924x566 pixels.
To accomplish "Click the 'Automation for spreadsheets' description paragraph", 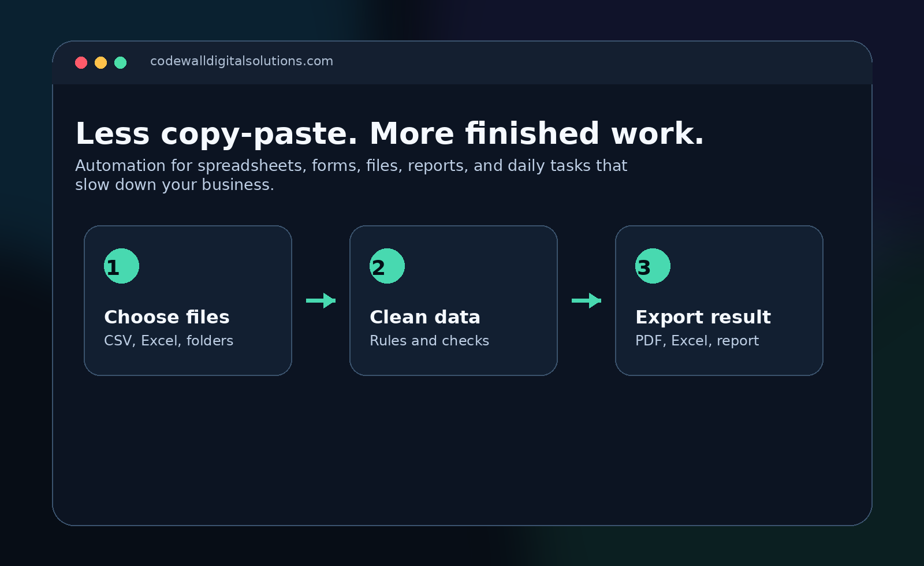I will (x=351, y=175).
